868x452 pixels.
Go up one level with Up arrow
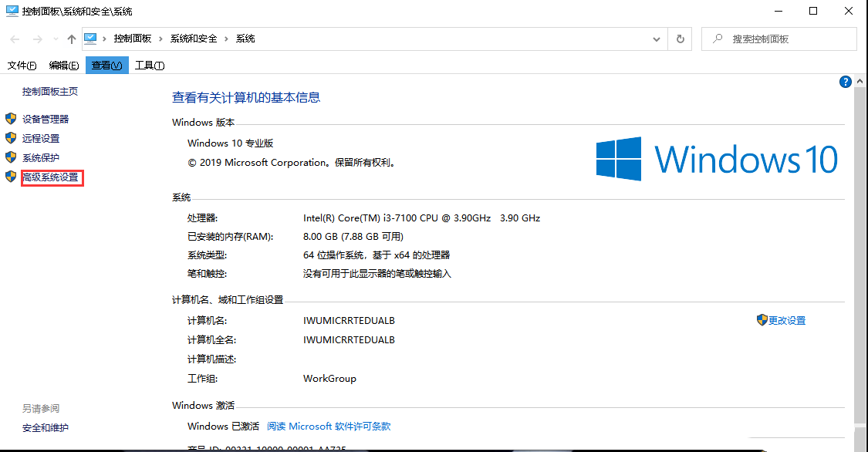(x=72, y=39)
